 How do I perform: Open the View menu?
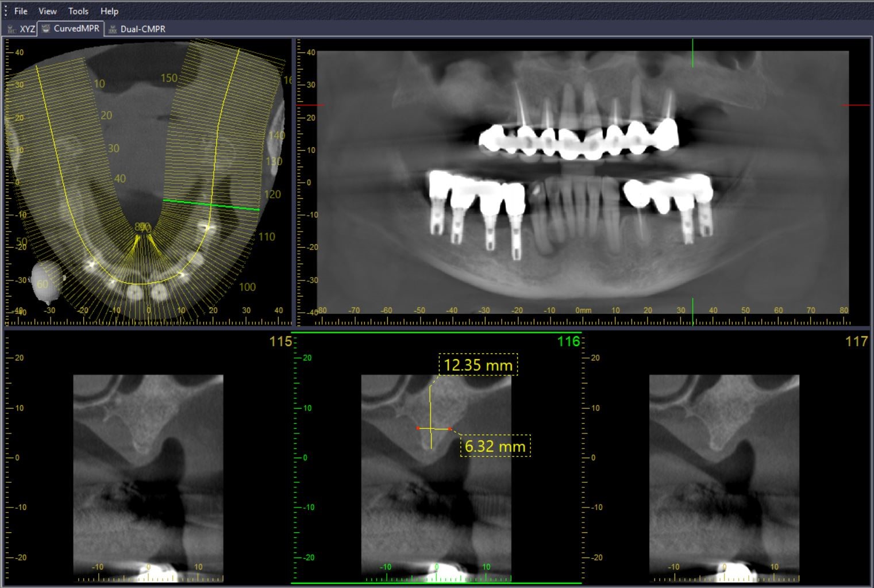47,11
